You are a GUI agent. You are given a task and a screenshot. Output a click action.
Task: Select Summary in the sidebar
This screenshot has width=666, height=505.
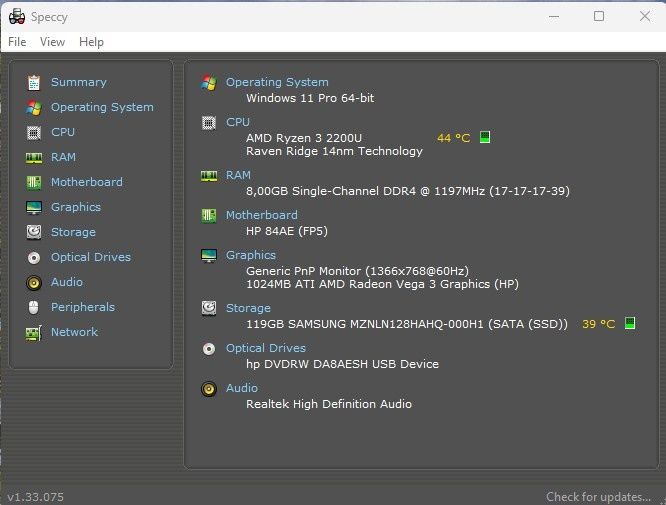pyautogui.click(x=79, y=82)
